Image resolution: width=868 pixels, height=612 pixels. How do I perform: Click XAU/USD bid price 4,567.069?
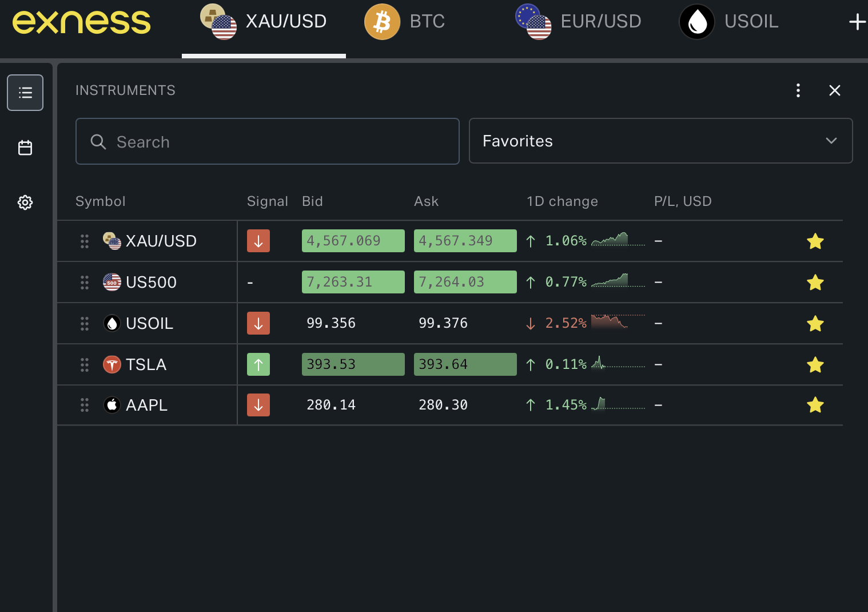point(353,241)
